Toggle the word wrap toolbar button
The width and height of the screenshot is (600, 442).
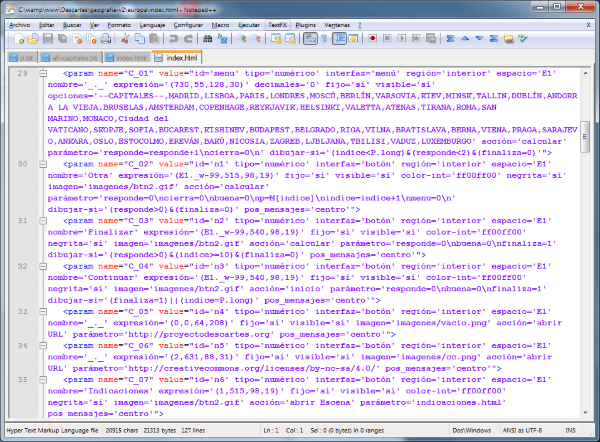point(309,38)
